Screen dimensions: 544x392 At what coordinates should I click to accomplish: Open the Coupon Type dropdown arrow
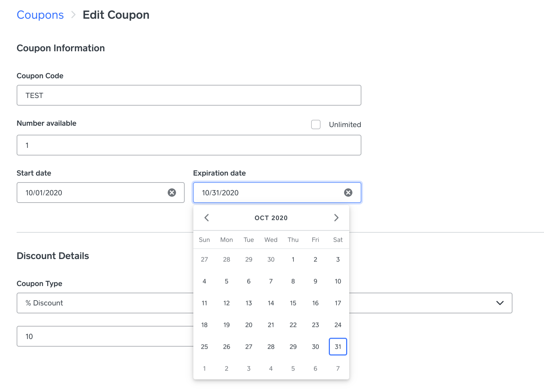tap(500, 303)
